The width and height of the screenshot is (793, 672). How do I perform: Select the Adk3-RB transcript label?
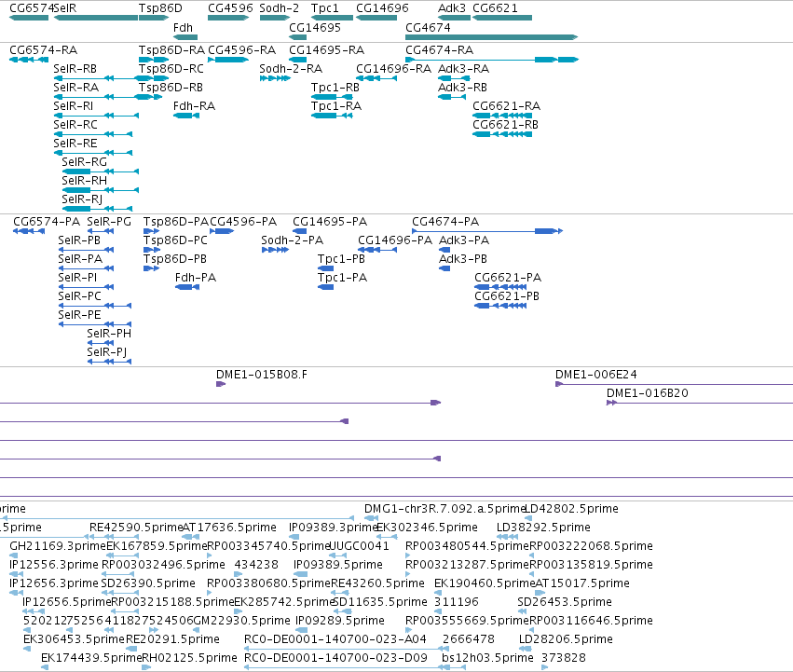[462, 88]
